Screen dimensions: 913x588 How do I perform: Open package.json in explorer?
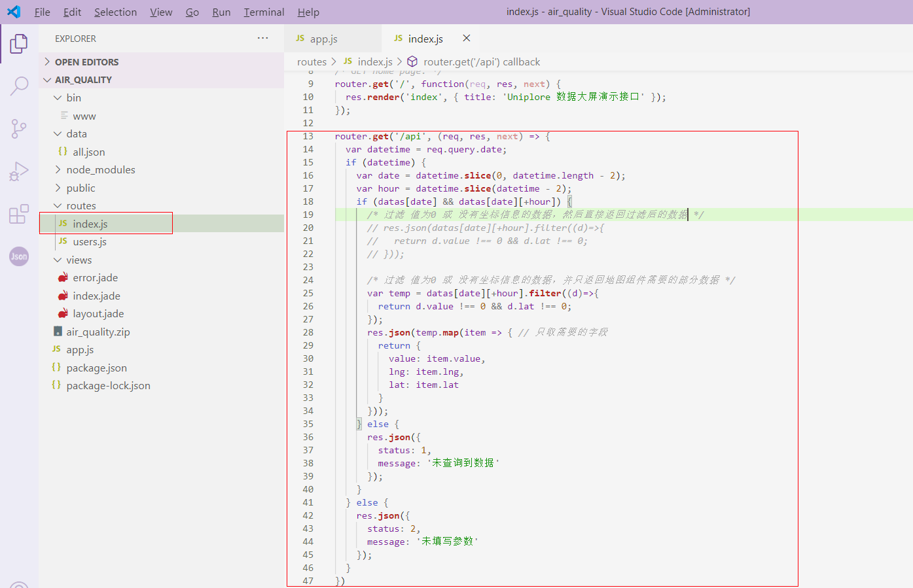[162, 368]
